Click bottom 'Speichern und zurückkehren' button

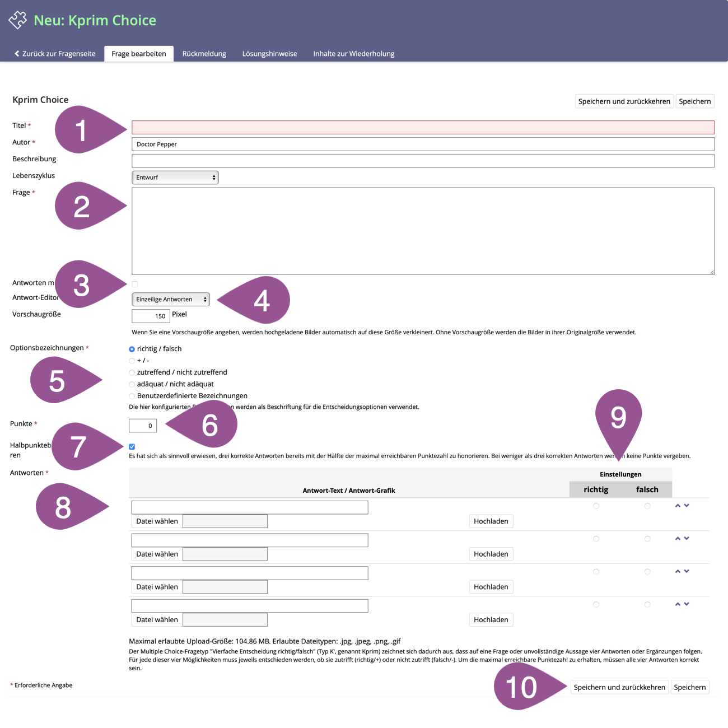pyautogui.click(x=619, y=687)
